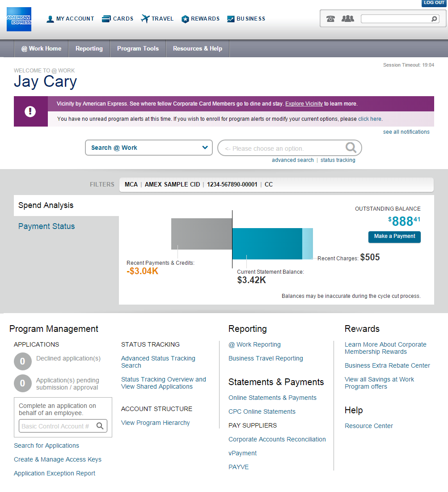Click the pending applications count circle

[23, 383]
